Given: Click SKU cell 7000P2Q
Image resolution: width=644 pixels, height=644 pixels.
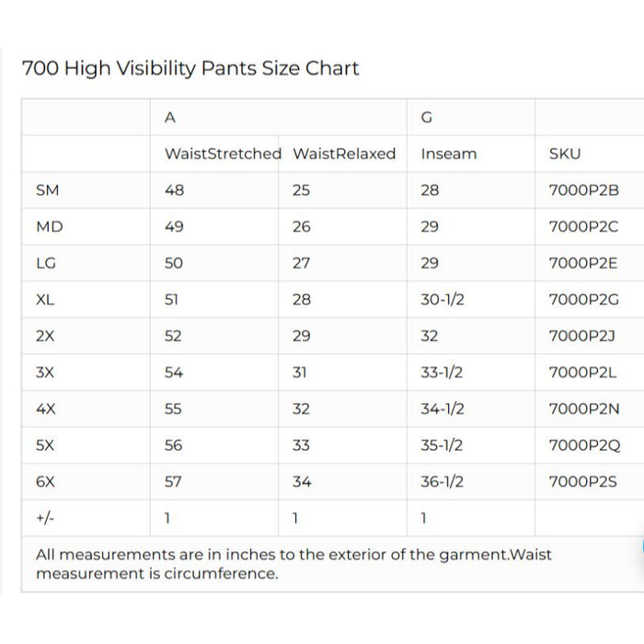Looking at the screenshot, I should pos(584,445).
